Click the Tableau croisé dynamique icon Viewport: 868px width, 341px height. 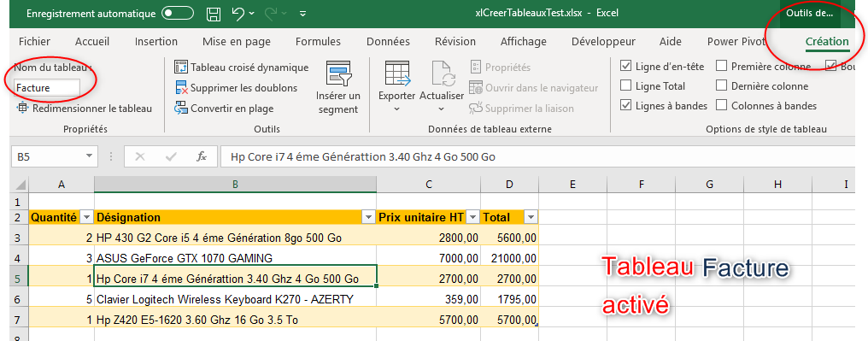181,68
